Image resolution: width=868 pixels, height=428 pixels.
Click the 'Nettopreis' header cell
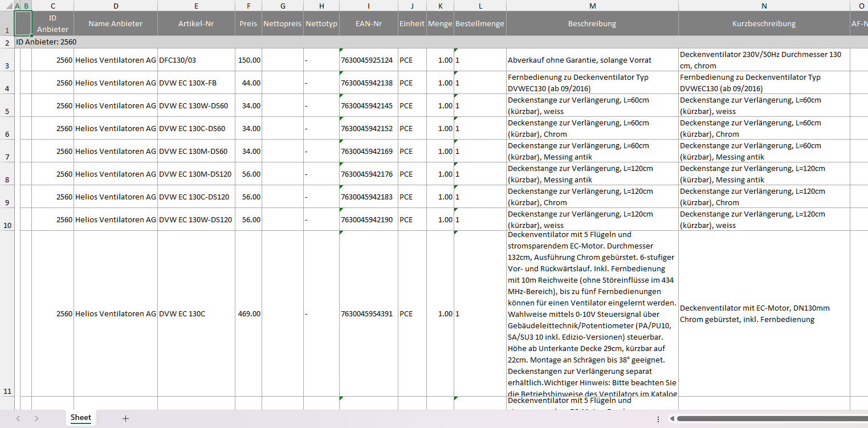[283, 23]
